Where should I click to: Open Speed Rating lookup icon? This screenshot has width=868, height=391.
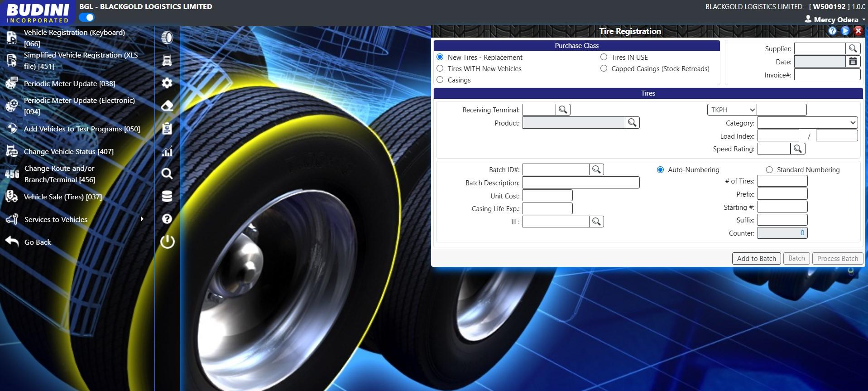798,149
